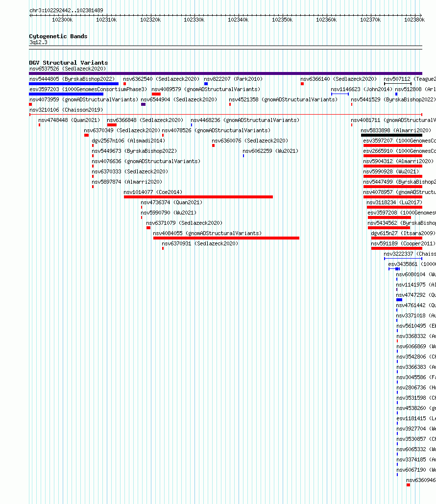The width and height of the screenshot is (436, 504).
Task: Open variant nsv5990790 (Wu2021)
Action: (x=169, y=213)
